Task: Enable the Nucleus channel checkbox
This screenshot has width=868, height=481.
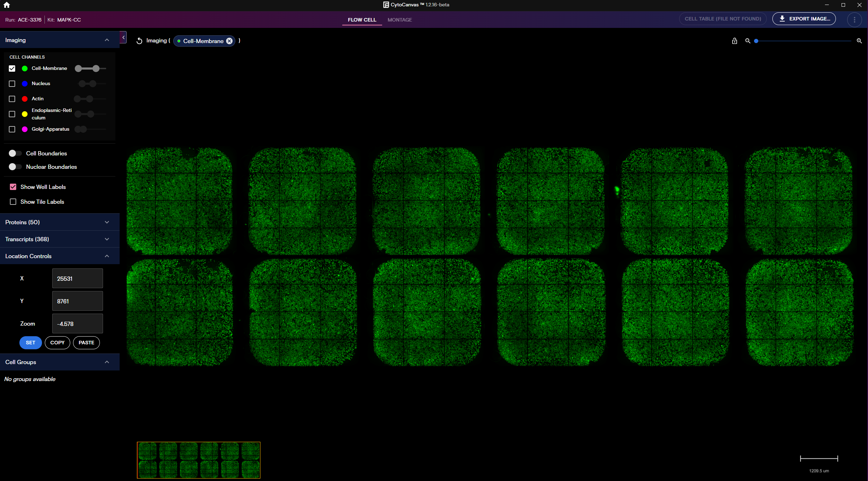Action: pos(12,84)
